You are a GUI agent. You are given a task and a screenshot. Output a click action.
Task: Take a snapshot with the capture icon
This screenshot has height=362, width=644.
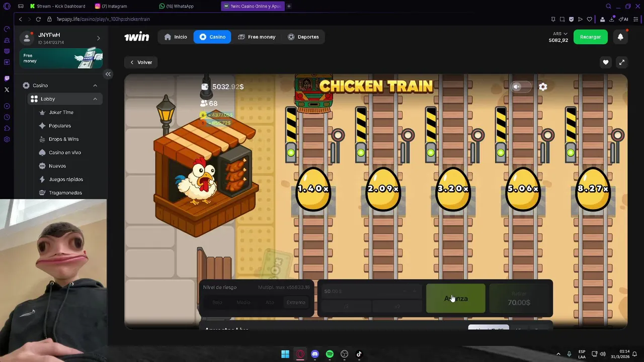pyautogui.click(x=562, y=19)
